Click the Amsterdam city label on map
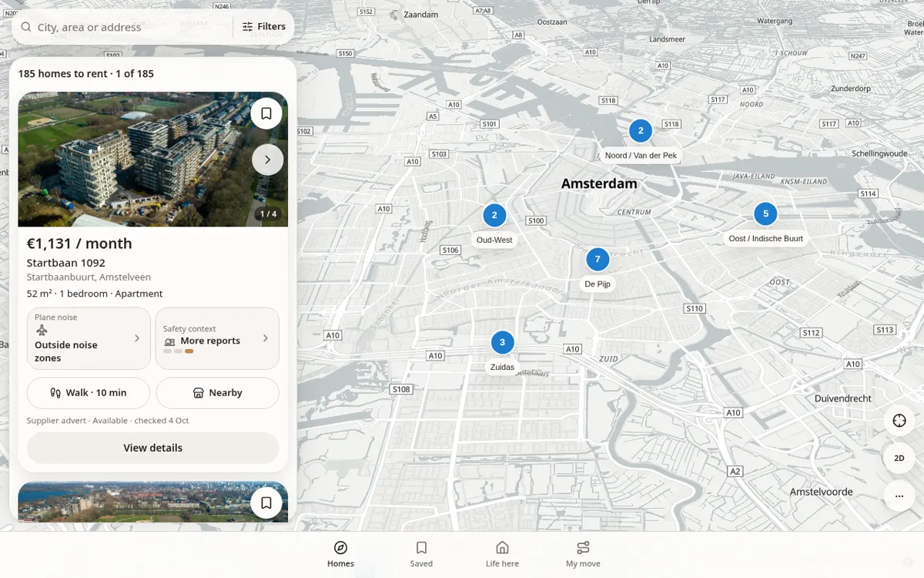Viewport: 924px width, 578px height. [599, 183]
